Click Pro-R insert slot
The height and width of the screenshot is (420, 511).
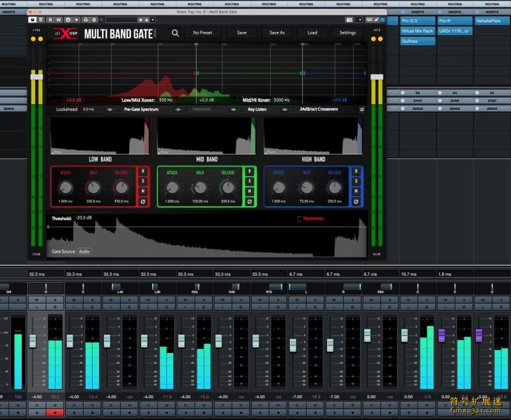[x=455, y=21]
